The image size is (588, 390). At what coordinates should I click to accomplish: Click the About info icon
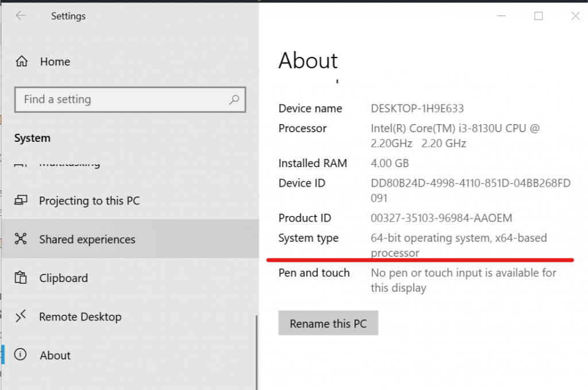[x=20, y=354]
